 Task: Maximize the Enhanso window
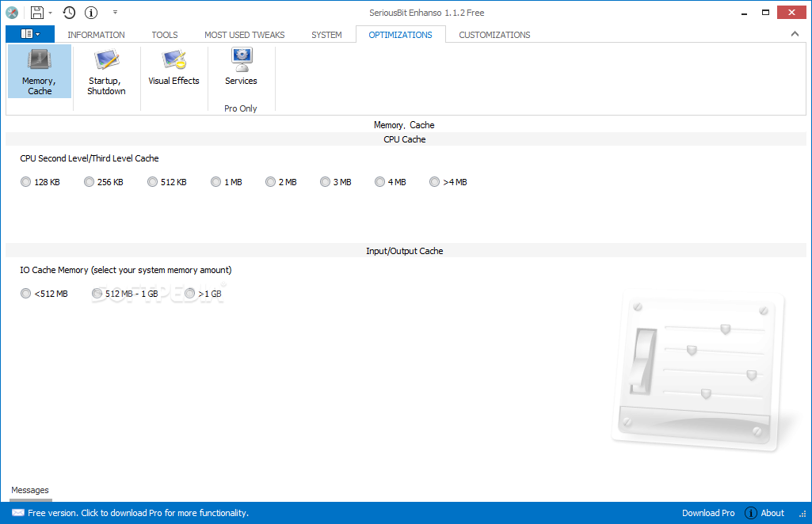coord(765,13)
